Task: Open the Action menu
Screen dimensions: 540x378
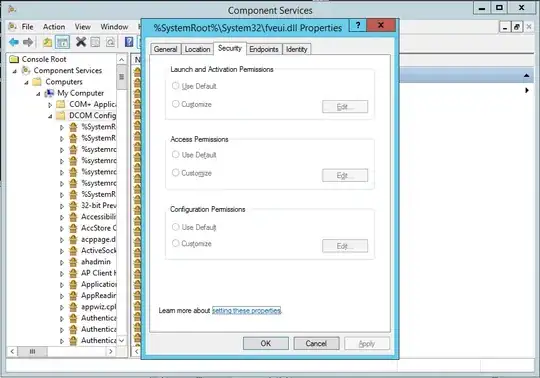Action: 54,27
